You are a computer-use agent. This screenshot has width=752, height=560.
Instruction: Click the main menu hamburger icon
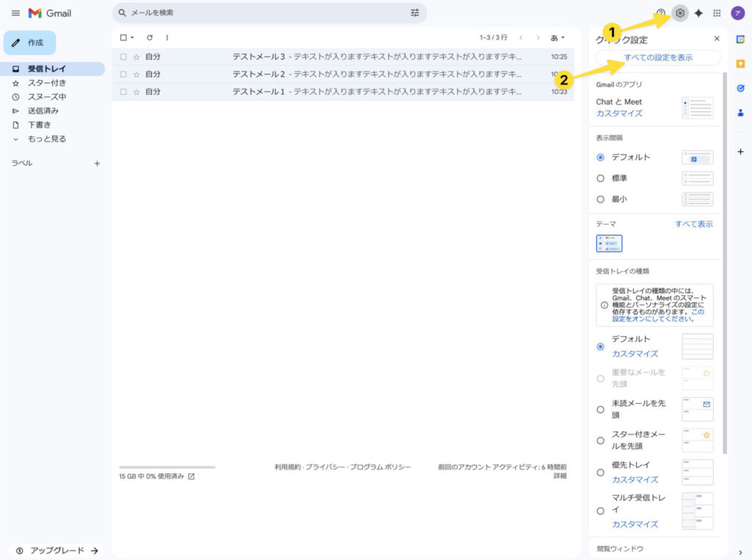15,13
